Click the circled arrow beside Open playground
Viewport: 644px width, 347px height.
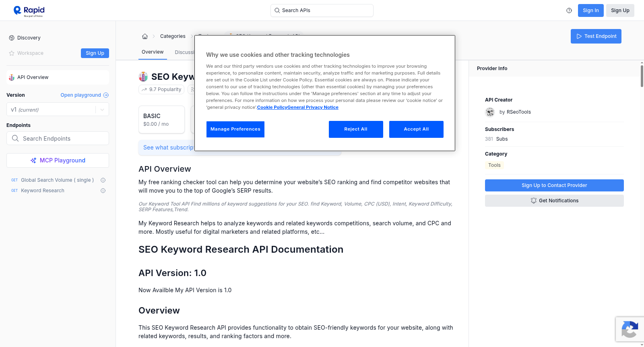106,95
